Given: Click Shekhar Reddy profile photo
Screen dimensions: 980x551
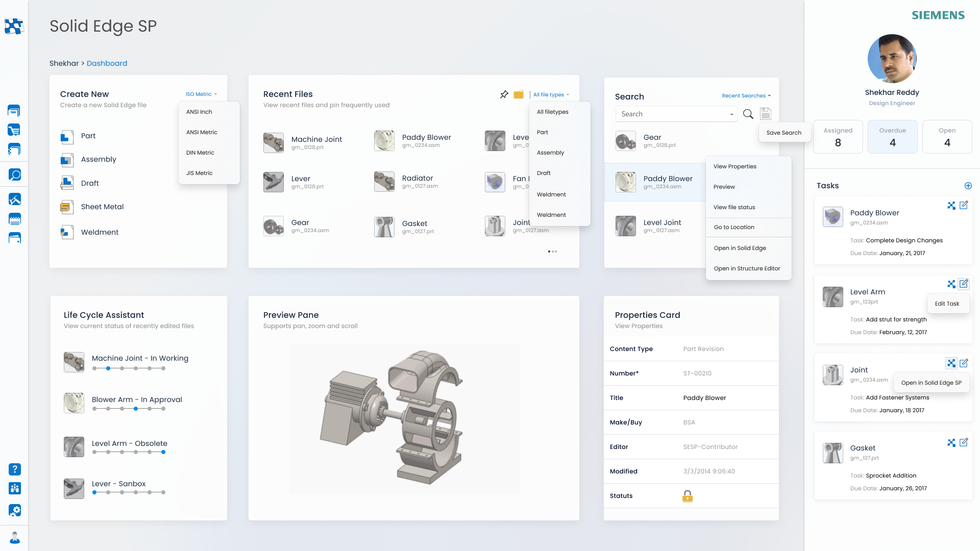Looking at the screenshot, I should coord(892,59).
